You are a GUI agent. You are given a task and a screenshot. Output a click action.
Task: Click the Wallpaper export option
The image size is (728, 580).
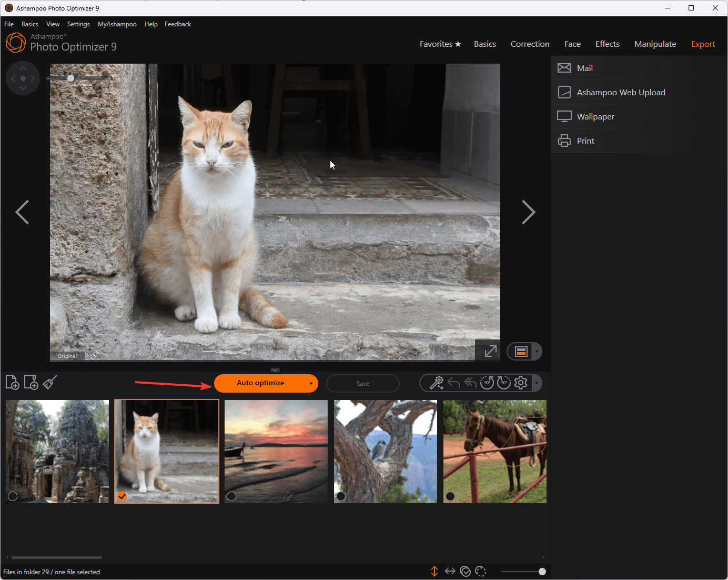click(x=595, y=117)
